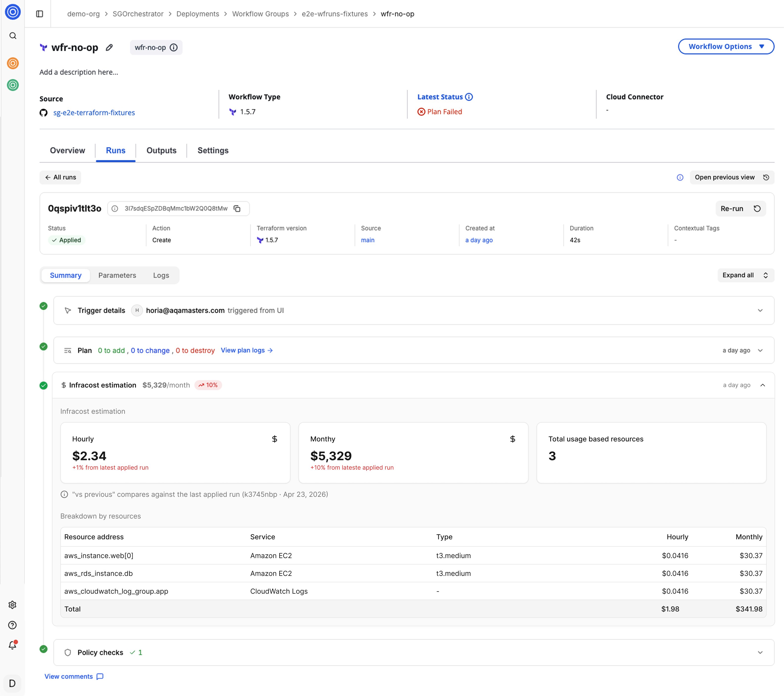Viewport: 784px width, 696px height.
Task: Navigate to Workflow Groups breadcrumb
Action: click(x=260, y=14)
